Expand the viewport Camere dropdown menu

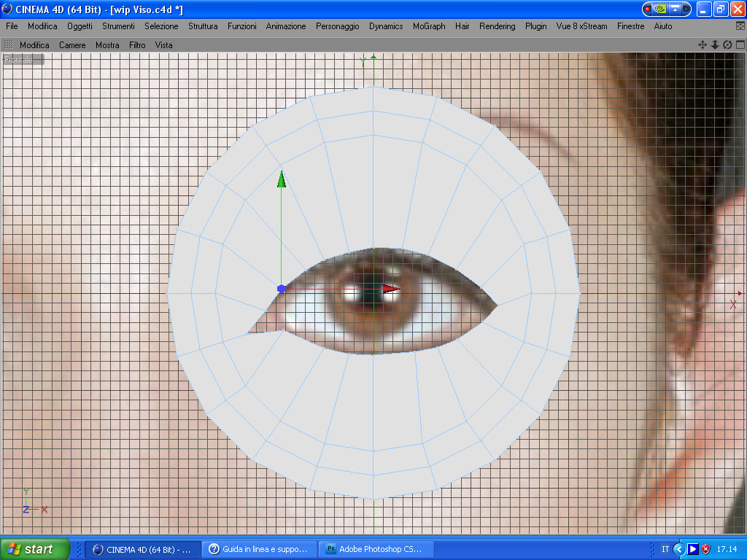(72, 45)
